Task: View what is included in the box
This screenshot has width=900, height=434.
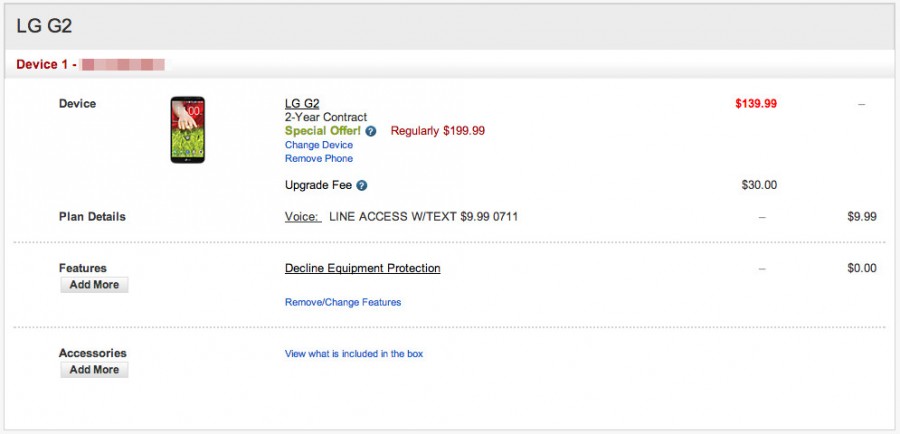Action: [354, 354]
